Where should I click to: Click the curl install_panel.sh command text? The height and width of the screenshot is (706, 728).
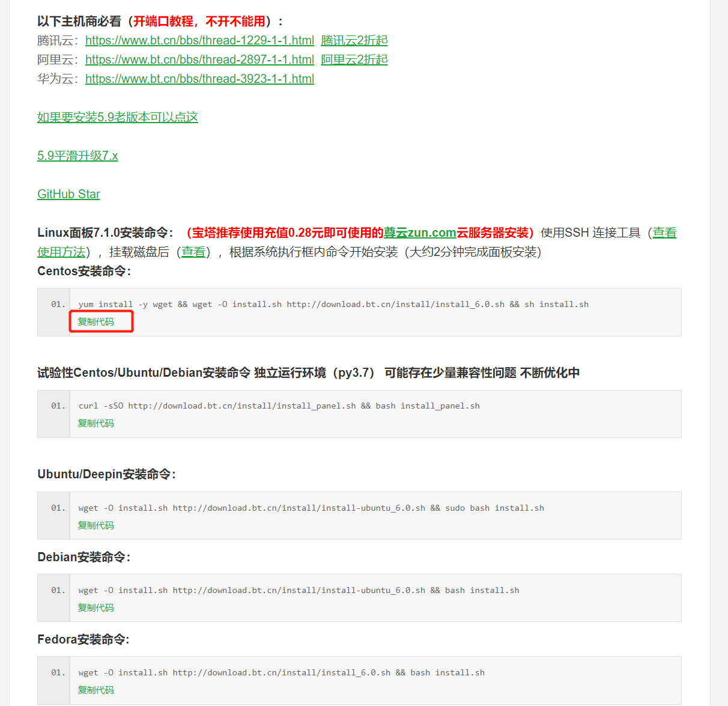click(279, 406)
